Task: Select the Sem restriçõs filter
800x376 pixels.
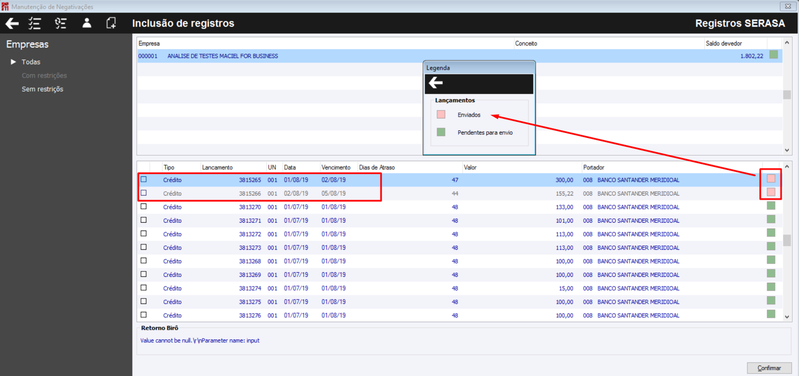Action: pyautogui.click(x=42, y=89)
